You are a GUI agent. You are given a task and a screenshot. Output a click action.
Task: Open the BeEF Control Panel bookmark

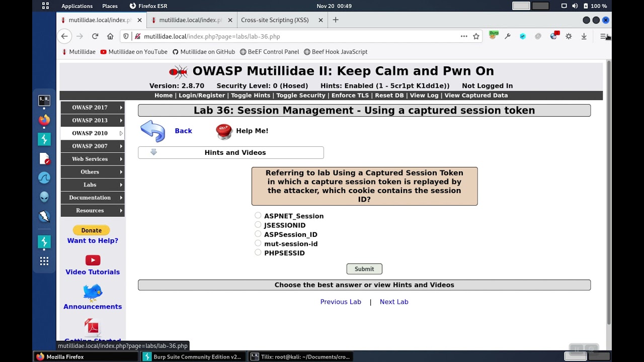pos(269,52)
